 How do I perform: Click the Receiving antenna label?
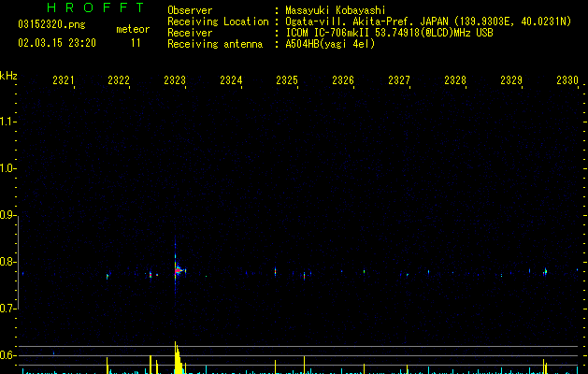click(x=215, y=44)
